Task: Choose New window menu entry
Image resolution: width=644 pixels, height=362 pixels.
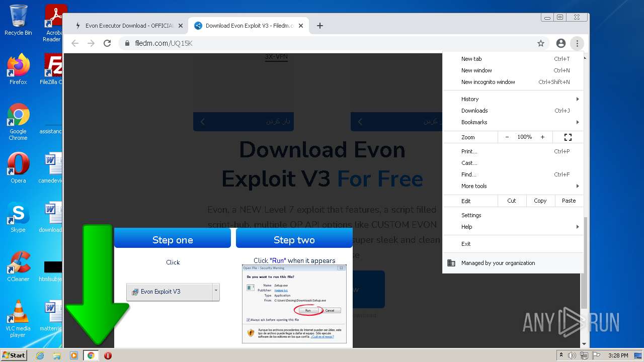Action: coord(513,70)
